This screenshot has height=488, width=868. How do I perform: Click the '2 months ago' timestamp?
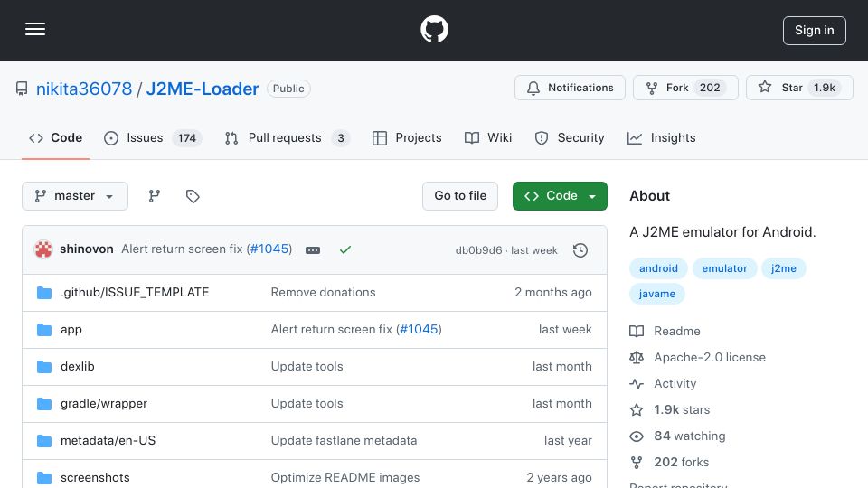coord(553,292)
